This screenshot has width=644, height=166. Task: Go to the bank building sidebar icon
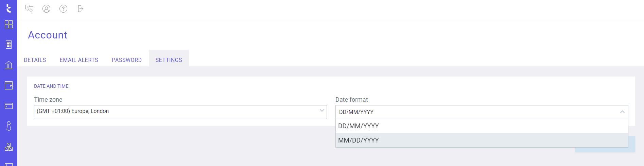(x=8, y=65)
